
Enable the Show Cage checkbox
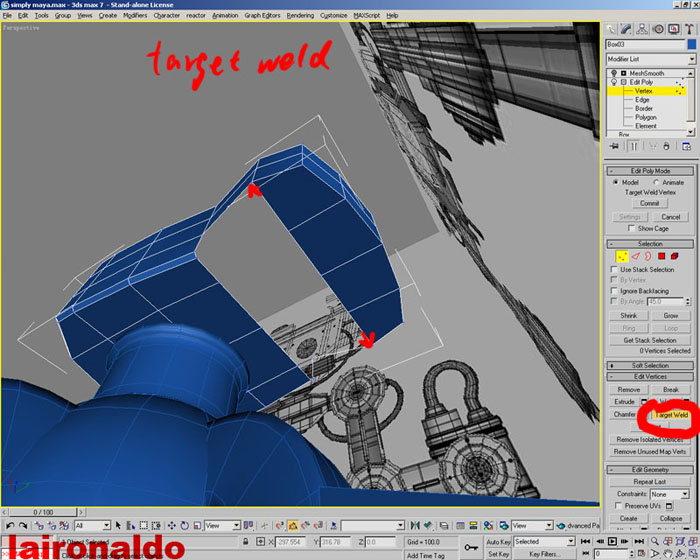coord(630,228)
